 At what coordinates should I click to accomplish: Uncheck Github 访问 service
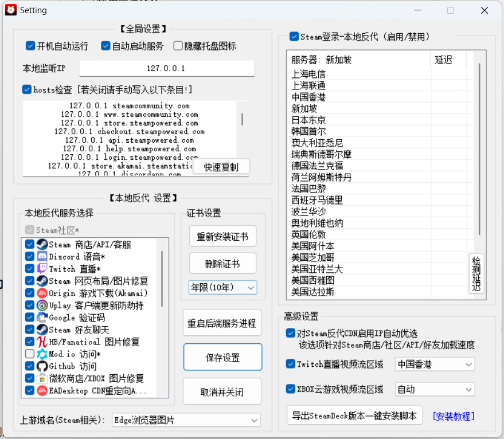coord(30,366)
